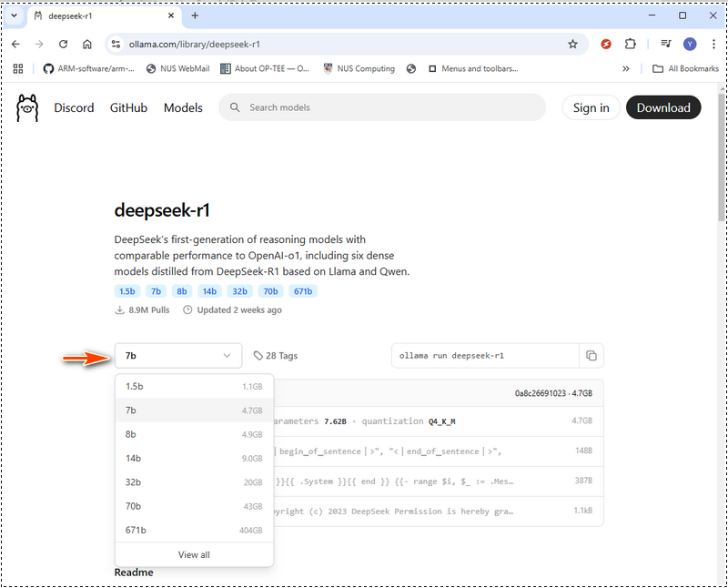Click the 32b tag badge
This screenshot has width=728, height=588.
[240, 291]
